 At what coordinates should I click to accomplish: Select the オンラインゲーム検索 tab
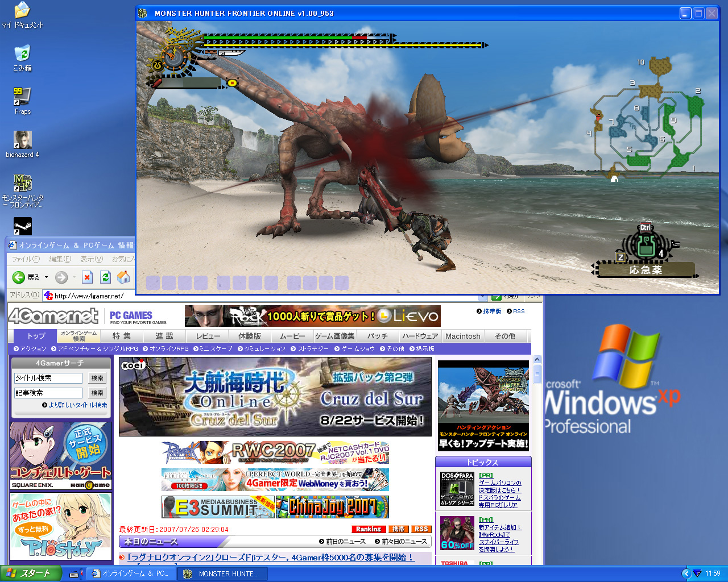(x=78, y=336)
